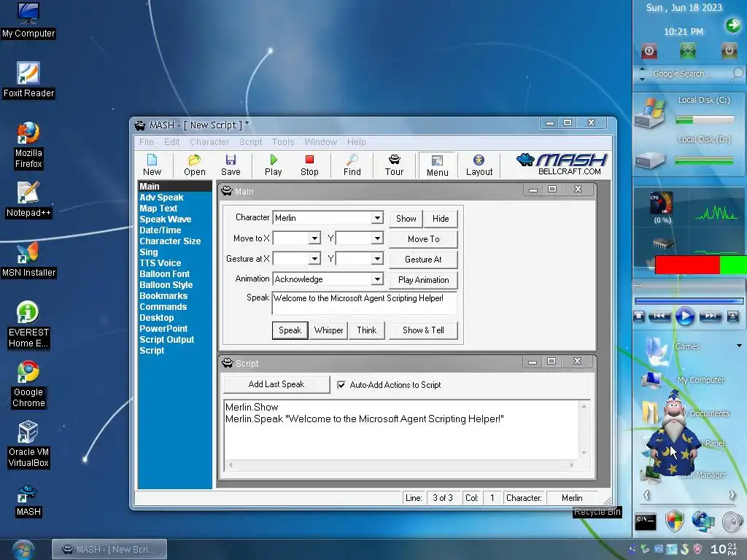The height and width of the screenshot is (560, 747).
Task: Click the Local Disk (C:) usage bar
Action: tap(705, 120)
